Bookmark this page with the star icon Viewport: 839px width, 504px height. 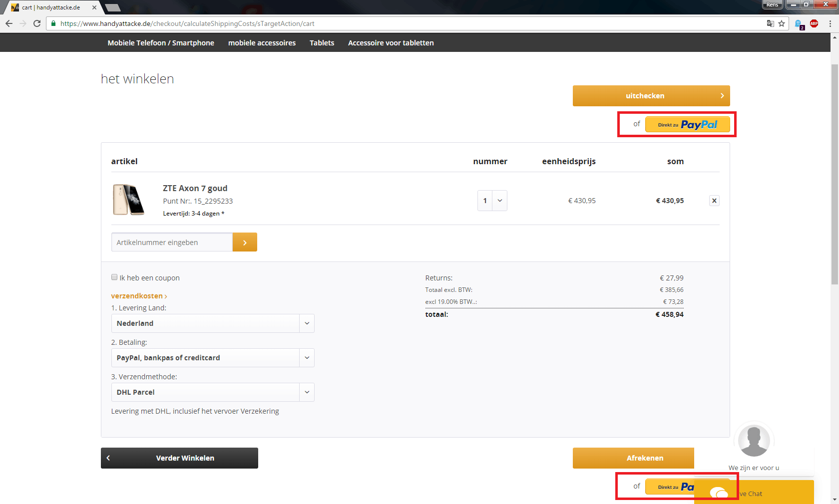[x=782, y=23]
